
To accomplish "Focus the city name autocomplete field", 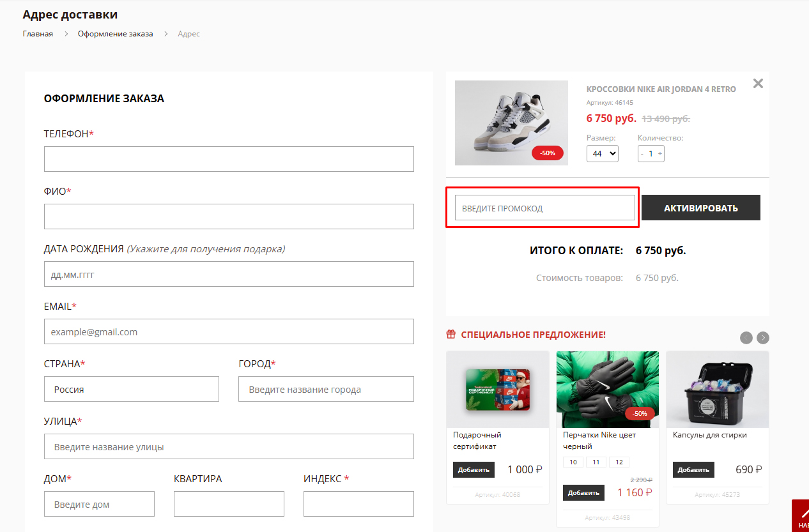I will pyautogui.click(x=326, y=389).
